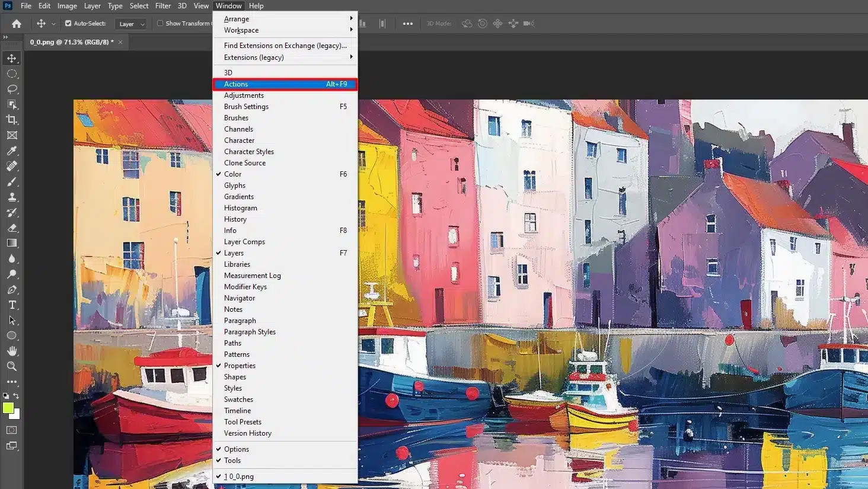
Task: Click the Photoshop Ps logo icon
Action: (8, 5)
